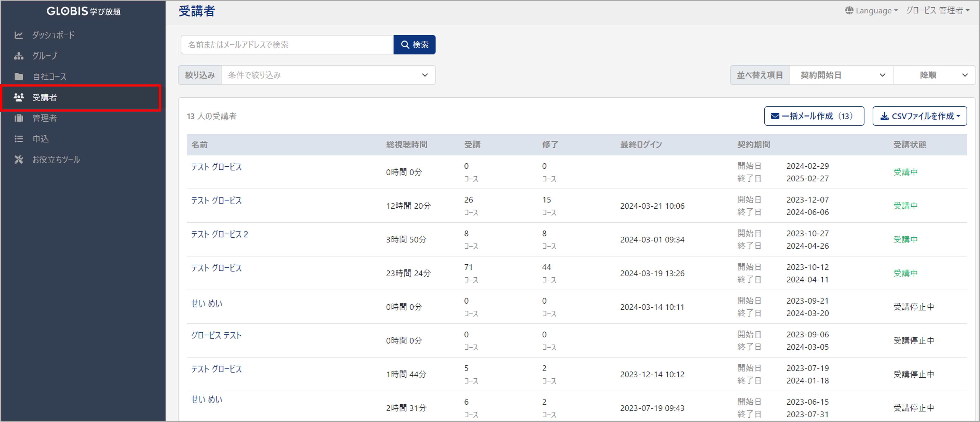The height and width of the screenshot is (422, 980).
Task: Click the 3時間 50分 viewing time
Action: click(406, 240)
